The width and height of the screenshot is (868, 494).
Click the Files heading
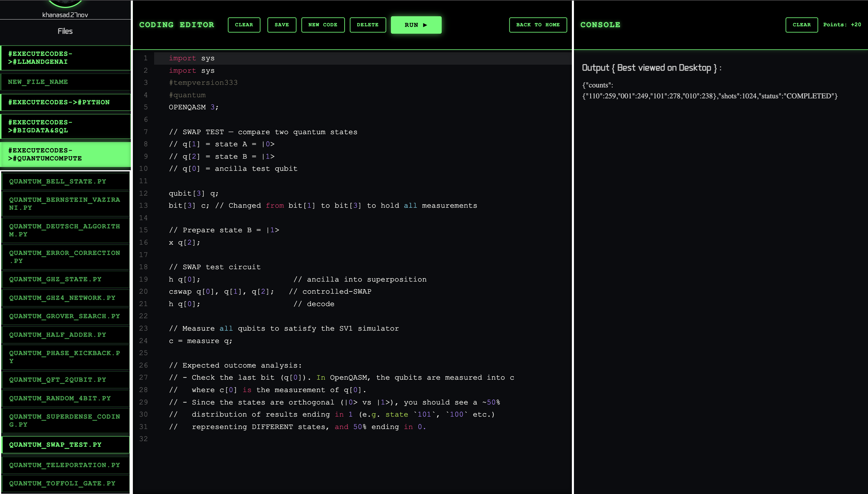(65, 31)
